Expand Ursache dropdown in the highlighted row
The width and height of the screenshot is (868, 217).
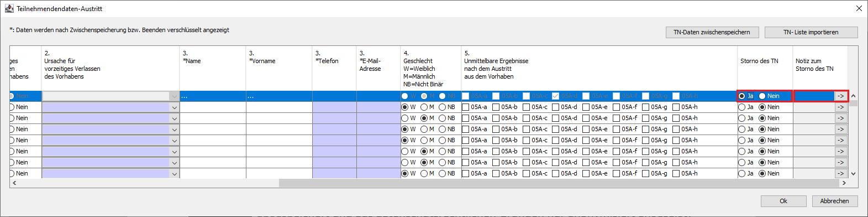pyautogui.click(x=174, y=96)
